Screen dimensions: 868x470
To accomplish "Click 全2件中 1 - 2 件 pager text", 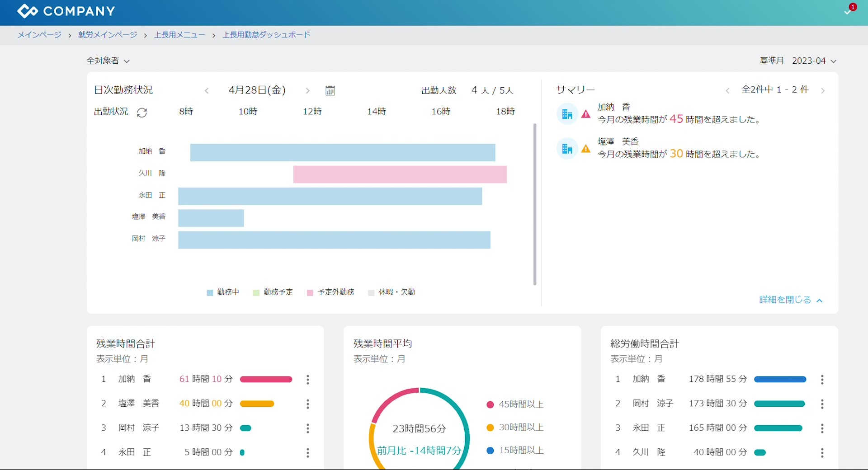I will [775, 90].
